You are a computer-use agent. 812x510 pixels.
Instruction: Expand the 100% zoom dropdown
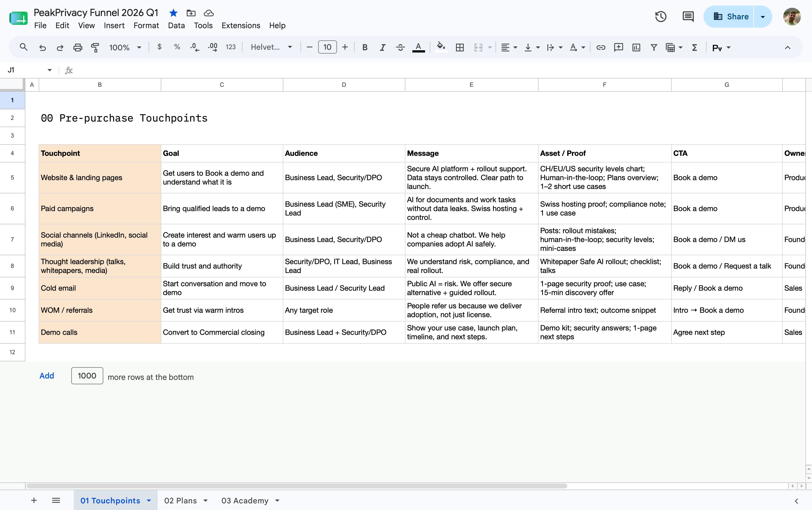point(125,48)
